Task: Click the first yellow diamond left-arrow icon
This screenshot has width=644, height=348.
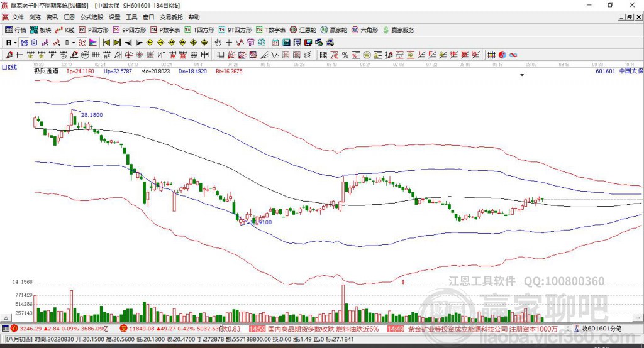Action: click(150, 43)
